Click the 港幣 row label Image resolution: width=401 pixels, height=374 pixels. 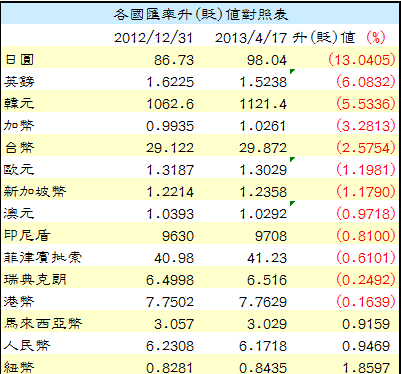click(19, 302)
